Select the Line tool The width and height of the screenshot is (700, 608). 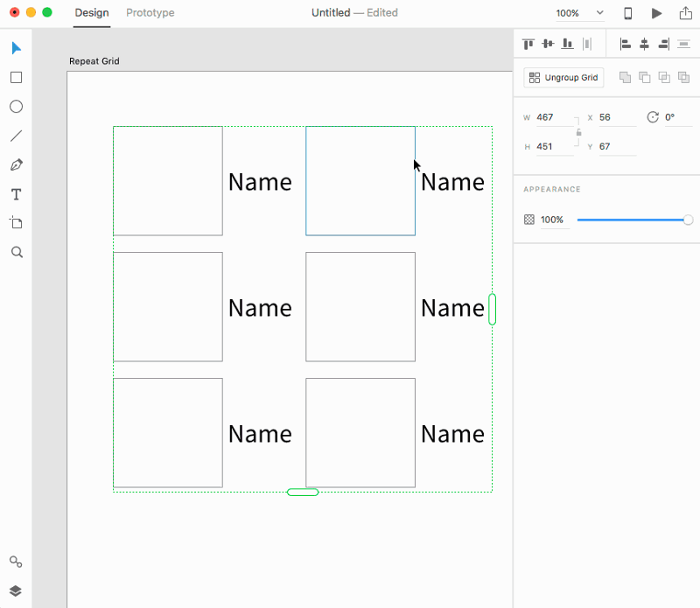point(16,136)
